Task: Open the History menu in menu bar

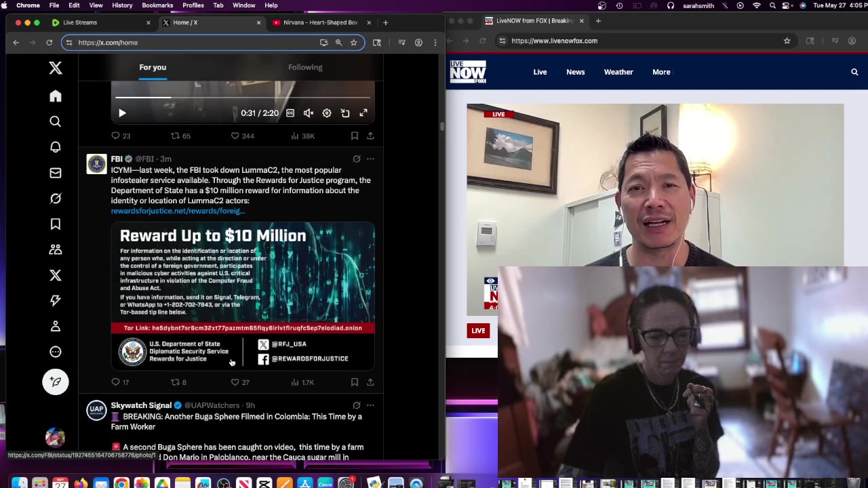Action: point(122,5)
